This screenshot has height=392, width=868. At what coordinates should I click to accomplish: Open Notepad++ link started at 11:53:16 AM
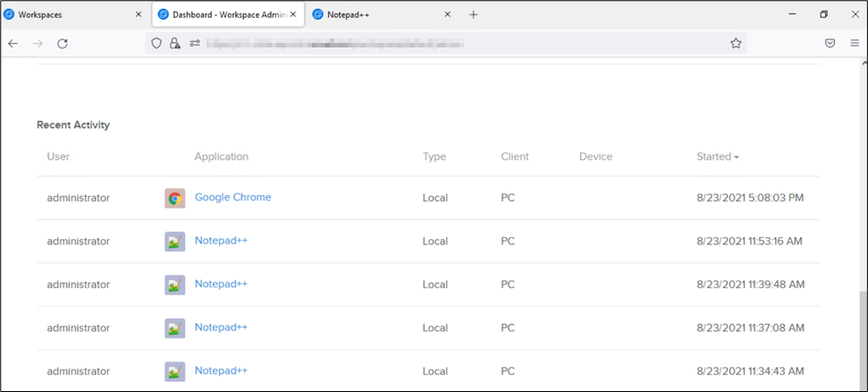[x=221, y=241]
